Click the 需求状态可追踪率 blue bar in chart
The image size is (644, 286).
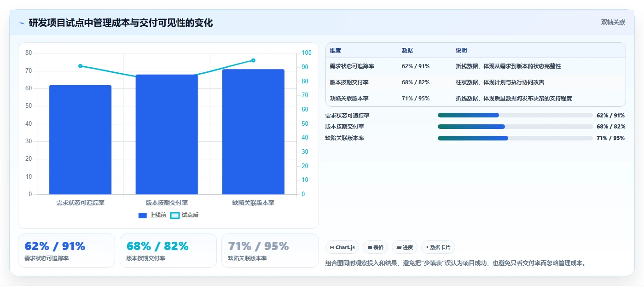(x=80, y=140)
